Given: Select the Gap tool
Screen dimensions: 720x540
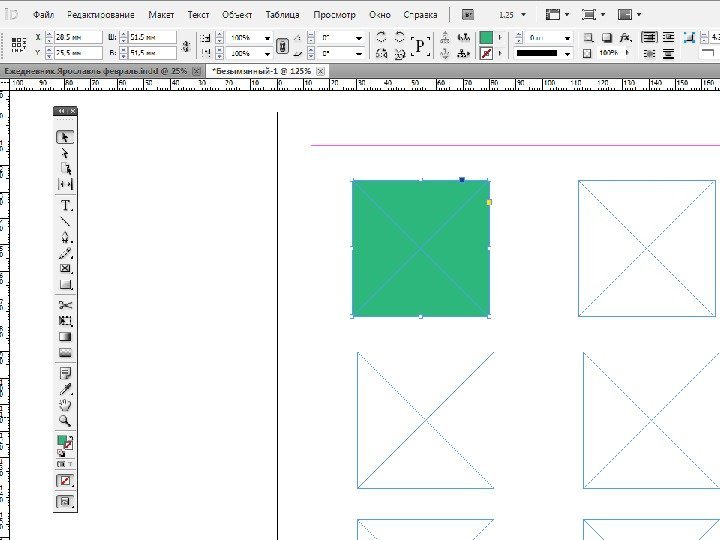Looking at the screenshot, I should (65, 184).
